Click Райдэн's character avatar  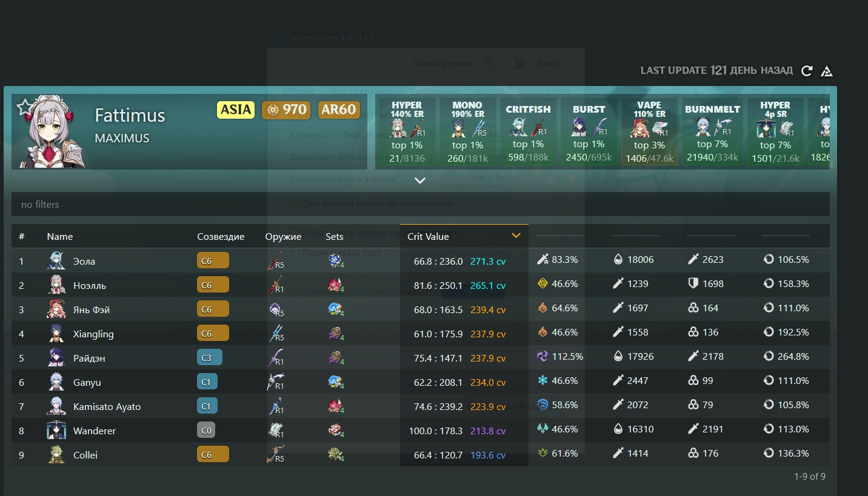pyautogui.click(x=56, y=358)
